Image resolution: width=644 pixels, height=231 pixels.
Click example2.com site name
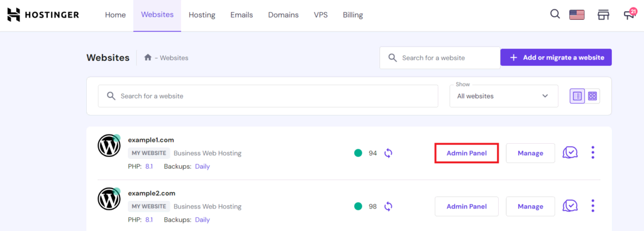pyautogui.click(x=152, y=193)
